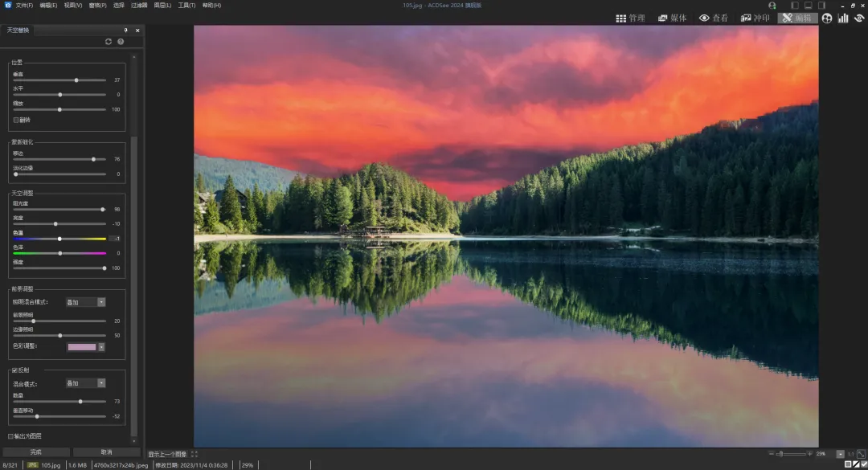Click the green-magenta 色泽 slider handle
Screen dimensions: 868x470
tap(59, 254)
